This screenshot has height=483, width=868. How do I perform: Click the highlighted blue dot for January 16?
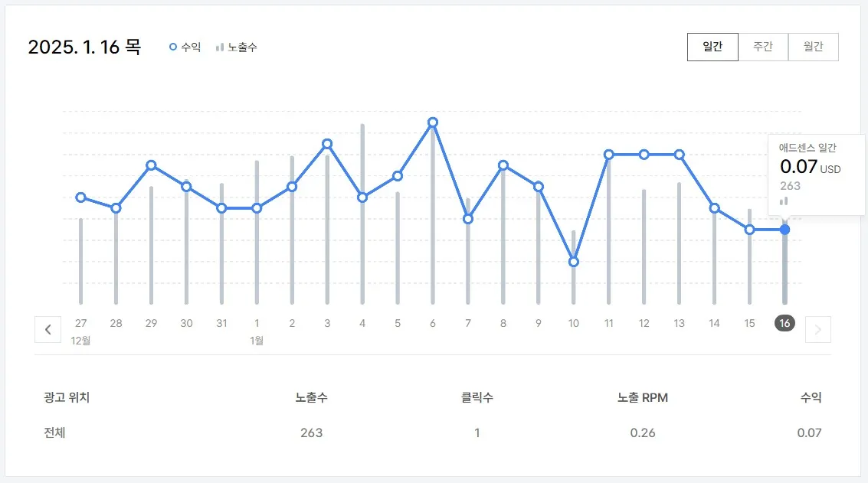tap(784, 229)
